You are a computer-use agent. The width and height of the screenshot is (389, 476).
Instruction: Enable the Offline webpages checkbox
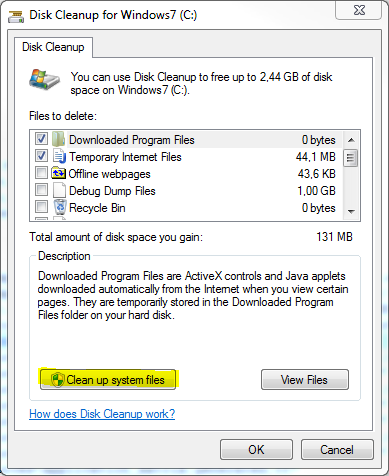tap(41, 173)
